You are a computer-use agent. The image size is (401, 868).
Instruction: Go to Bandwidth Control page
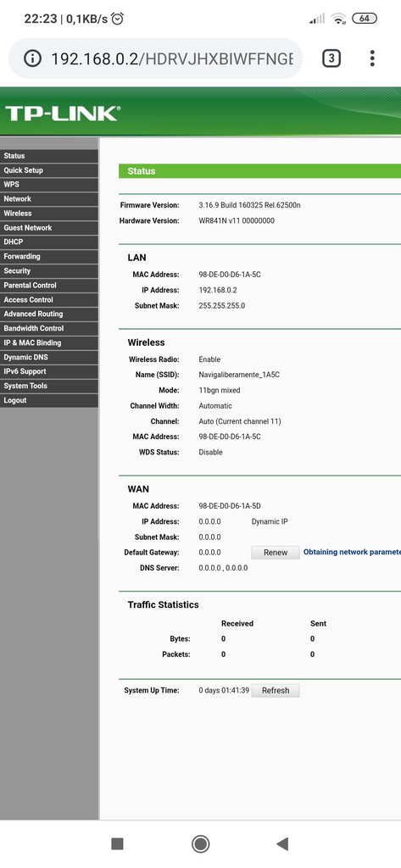coord(48,329)
